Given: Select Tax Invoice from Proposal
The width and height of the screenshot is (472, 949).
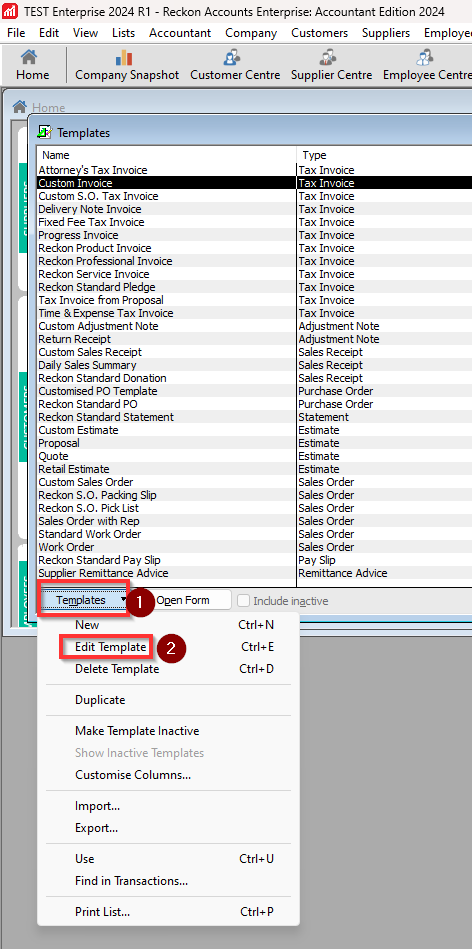Looking at the screenshot, I should 254,300.
